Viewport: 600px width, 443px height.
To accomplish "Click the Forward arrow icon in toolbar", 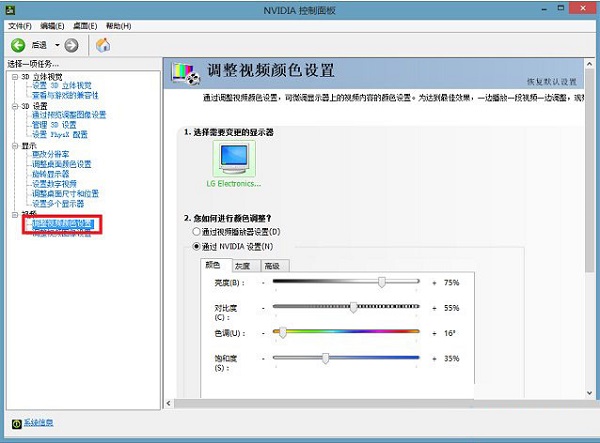I will click(73, 45).
